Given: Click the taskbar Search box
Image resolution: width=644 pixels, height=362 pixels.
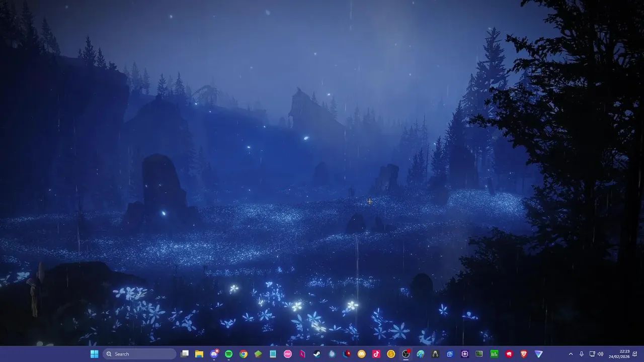Looking at the screenshot, I should tap(139, 354).
